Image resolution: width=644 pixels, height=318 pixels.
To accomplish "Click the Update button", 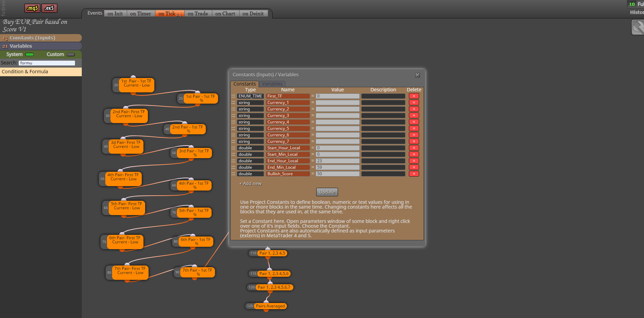I will pos(327,192).
